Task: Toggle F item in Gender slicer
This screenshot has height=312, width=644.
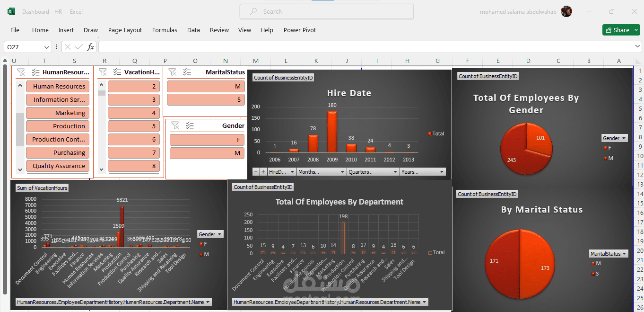Action: (207, 140)
